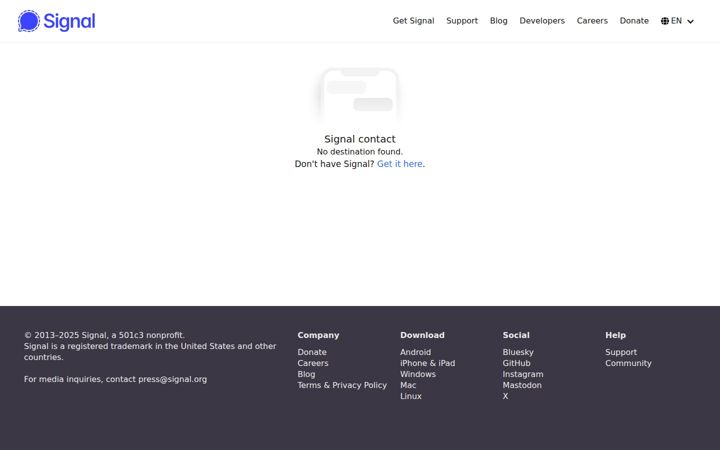Expand the EN language dropdown chevron
This screenshot has height=450, width=720.
click(690, 22)
